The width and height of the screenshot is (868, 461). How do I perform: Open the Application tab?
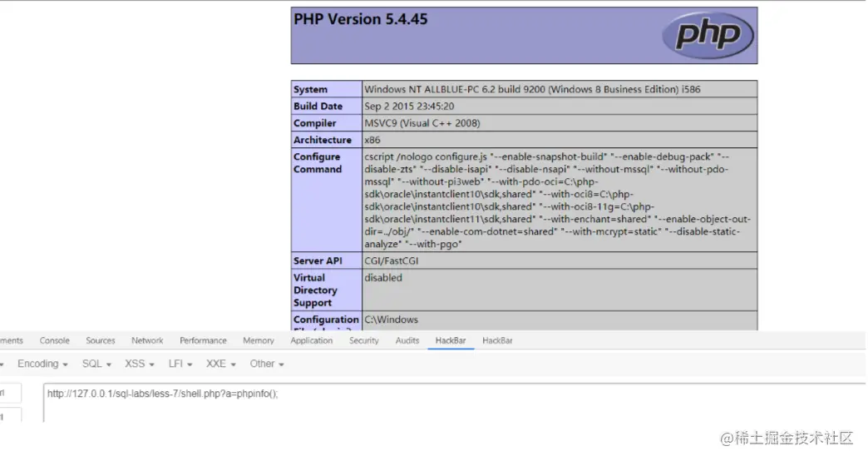312,341
